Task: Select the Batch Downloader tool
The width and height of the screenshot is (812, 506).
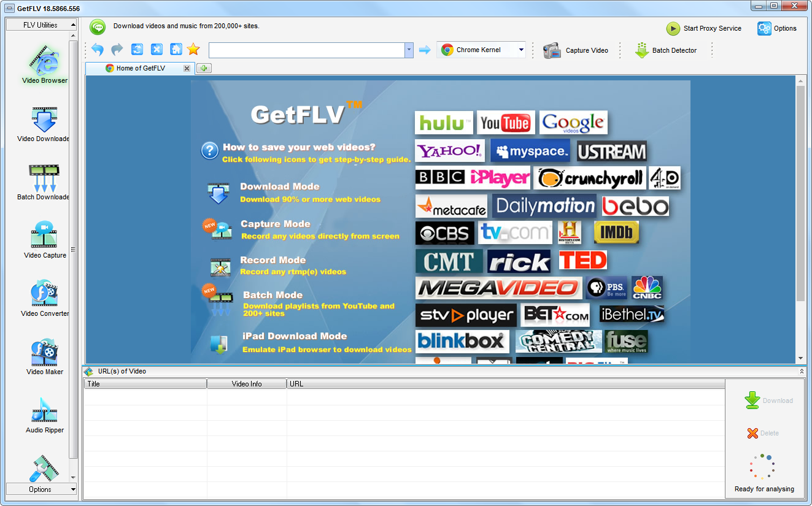Action: pyautogui.click(x=44, y=180)
